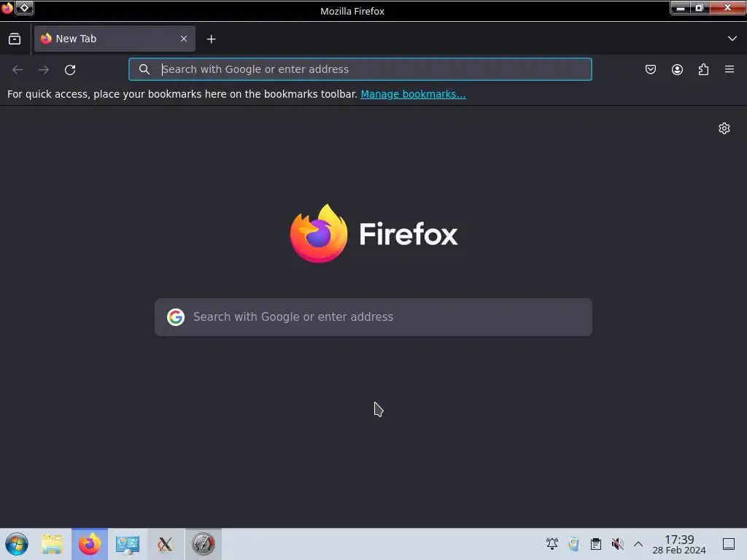This screenshot has height=560, width=747.
Task: Open the application hamburger menu
Action: coord(729,69)
